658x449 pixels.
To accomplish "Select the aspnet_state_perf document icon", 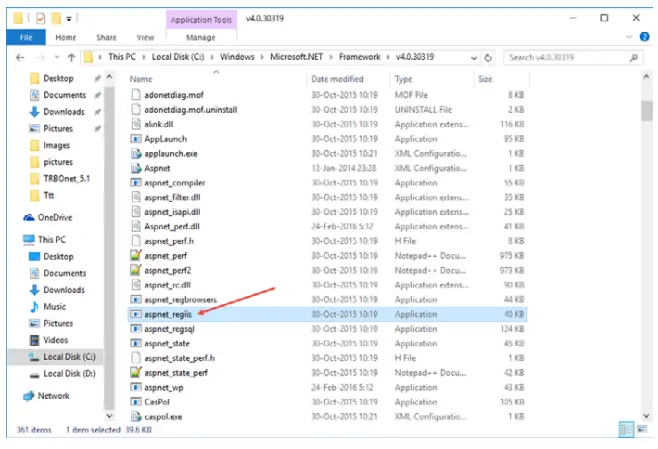I will [136, 372].
